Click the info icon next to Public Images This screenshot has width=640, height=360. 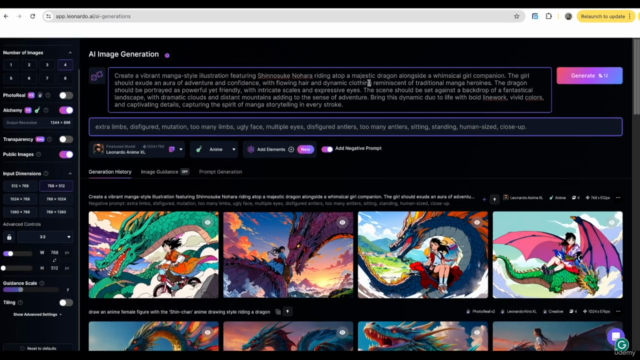point(39,154)
